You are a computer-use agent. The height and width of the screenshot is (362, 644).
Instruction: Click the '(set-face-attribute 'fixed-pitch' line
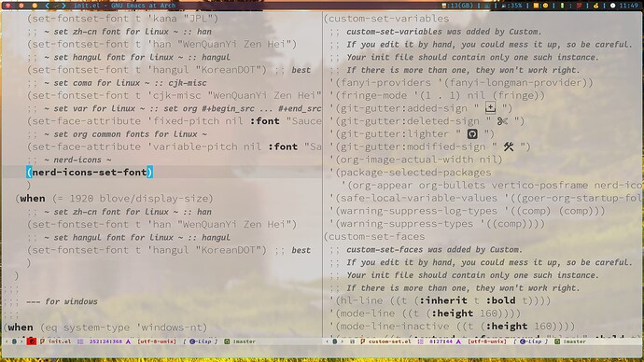[x=175, y=121]
